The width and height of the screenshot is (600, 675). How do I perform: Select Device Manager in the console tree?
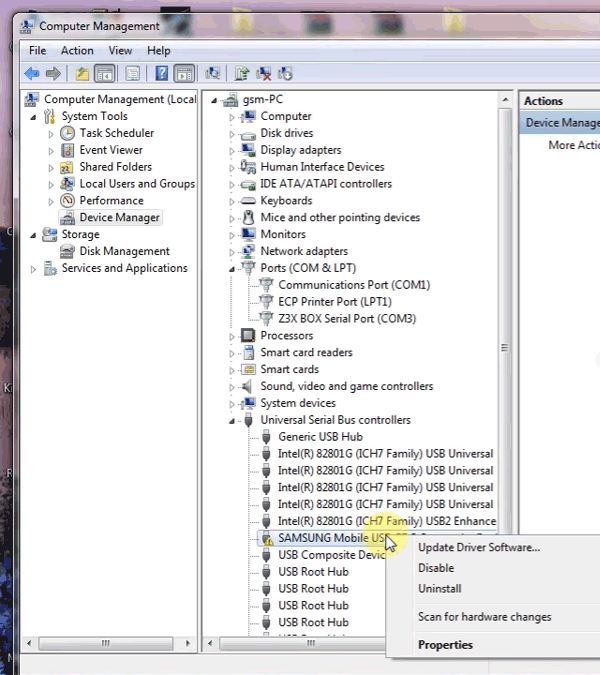coord(119,218)
